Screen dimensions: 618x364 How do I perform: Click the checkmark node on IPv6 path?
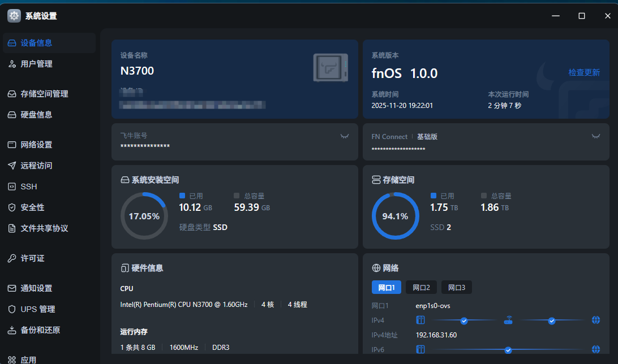[x=508, y=350]
